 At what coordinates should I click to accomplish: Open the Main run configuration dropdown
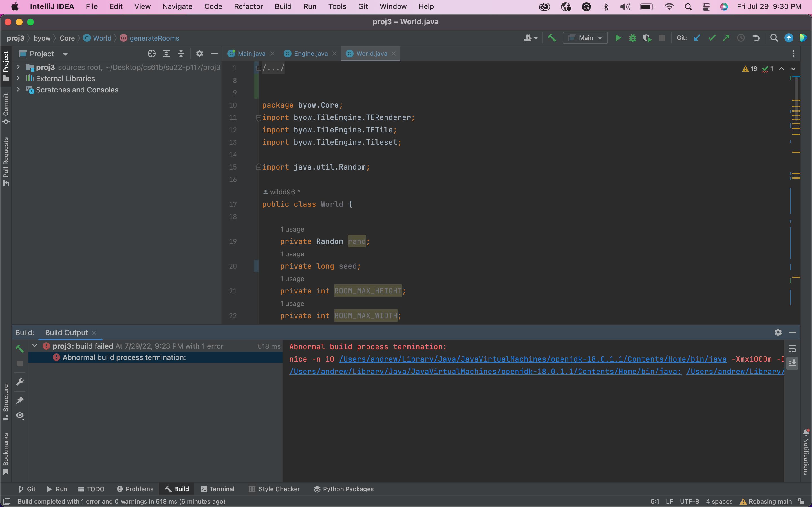586,38
